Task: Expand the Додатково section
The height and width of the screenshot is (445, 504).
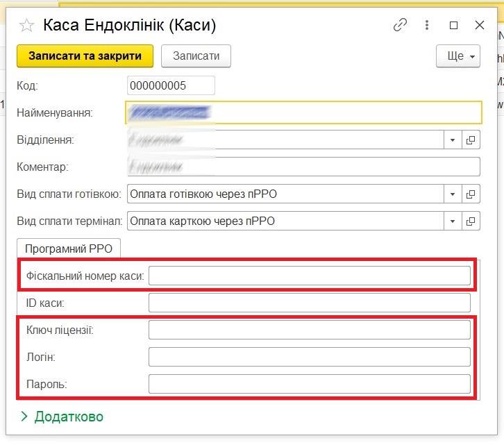Action: [x=62, y=417]
